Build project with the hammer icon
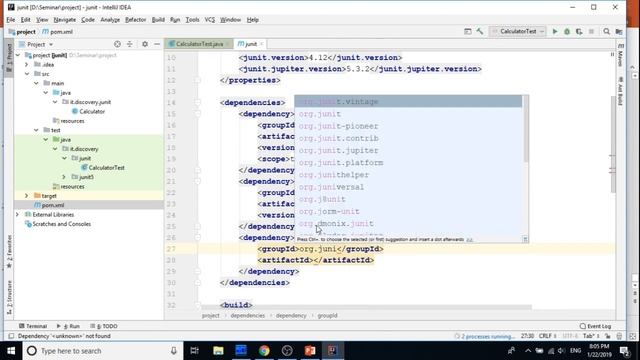Screen dimensions: 640x360 click(480, 31)
